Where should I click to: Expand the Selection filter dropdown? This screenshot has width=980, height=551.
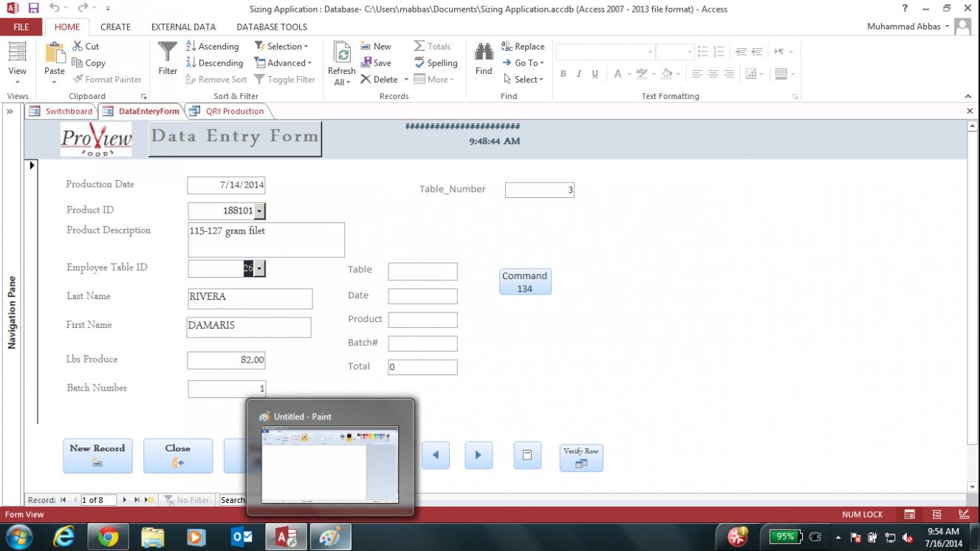click(x=281, y=47)
